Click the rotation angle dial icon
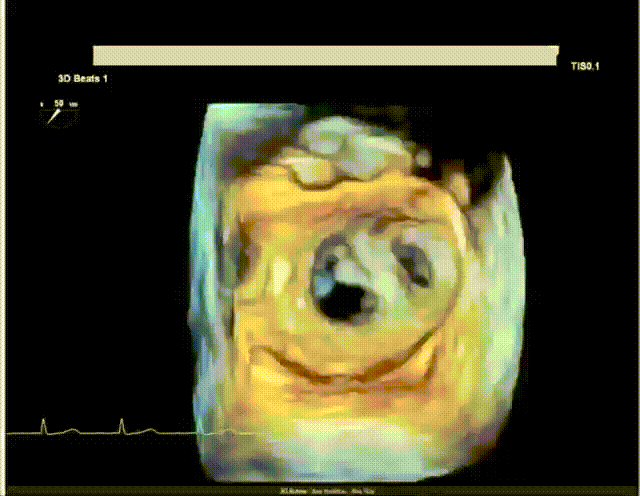This screenshot has width=640, height=496. (57, 116)
